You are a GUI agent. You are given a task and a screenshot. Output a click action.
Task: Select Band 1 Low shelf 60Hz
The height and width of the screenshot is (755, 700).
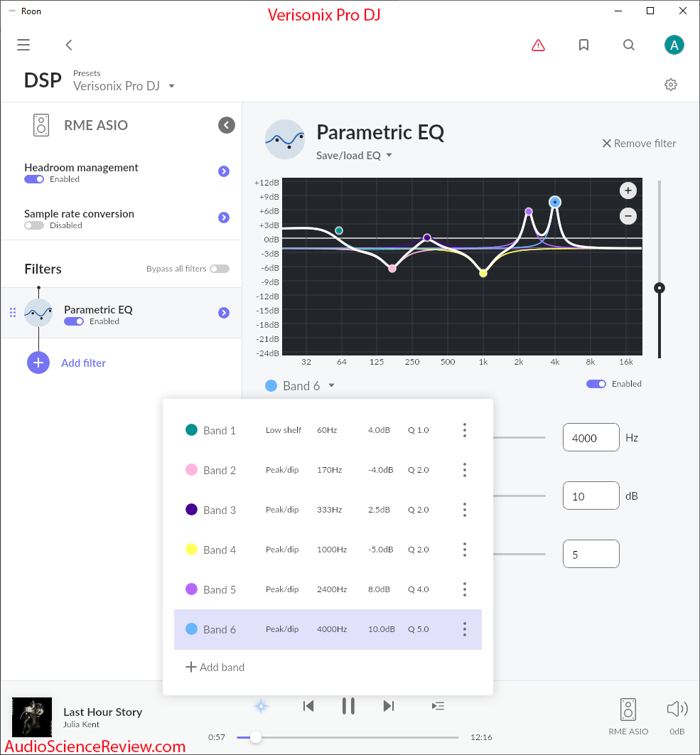pyautogui.click(x=328, y=430)
